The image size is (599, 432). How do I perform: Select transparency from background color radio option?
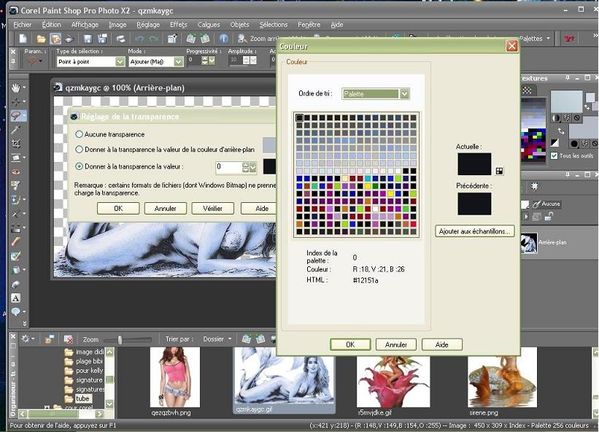click(x=79, y=150)
